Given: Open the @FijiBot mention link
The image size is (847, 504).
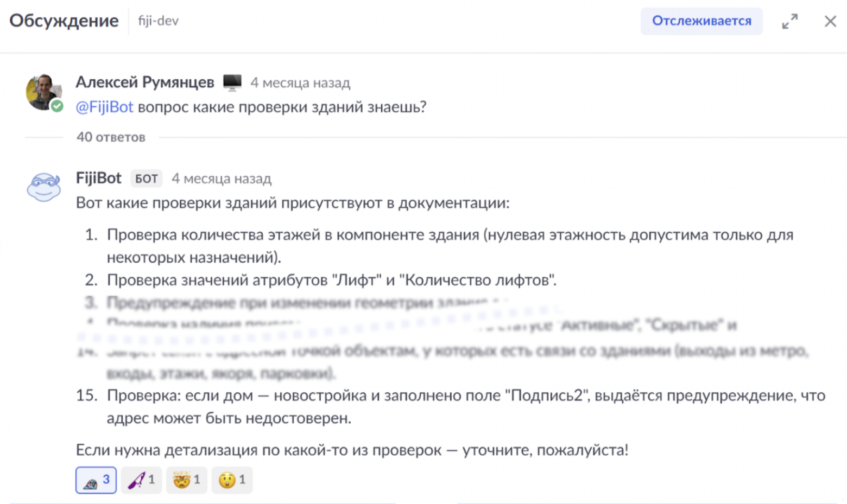Looking at the screenshot, I should pos(104,107).
